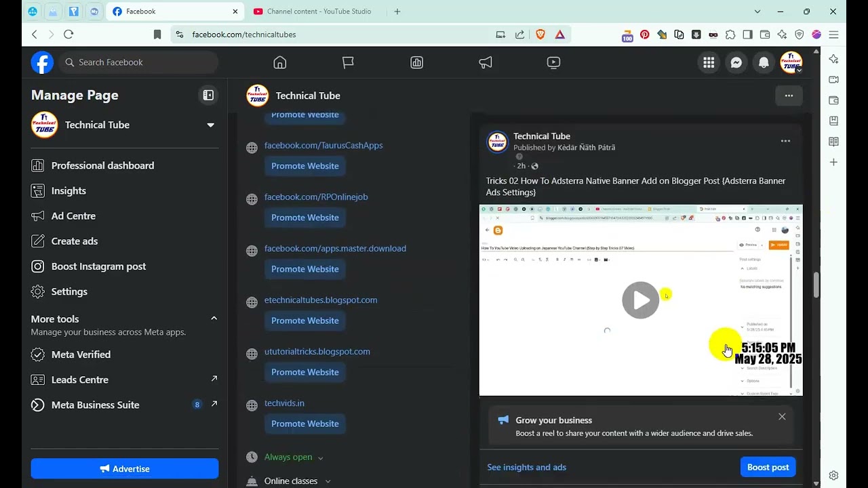This screenshot has width=868, height=488.
Task: Promote Website for techvids.in
Action: tap(305, 424)
